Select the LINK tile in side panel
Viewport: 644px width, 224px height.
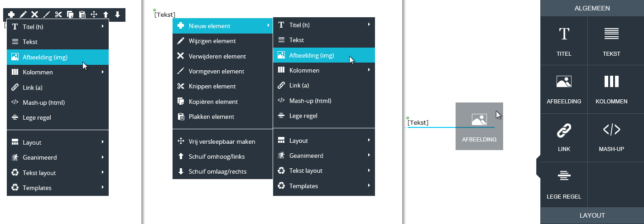pos(564,137)
